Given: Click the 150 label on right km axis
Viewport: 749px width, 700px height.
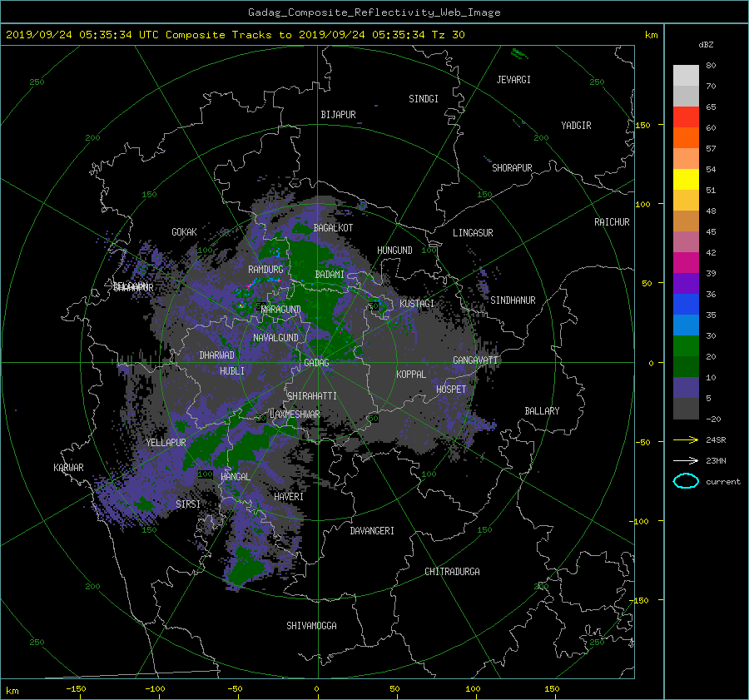Looking at the screenshot, I should [x=643, y=125].
